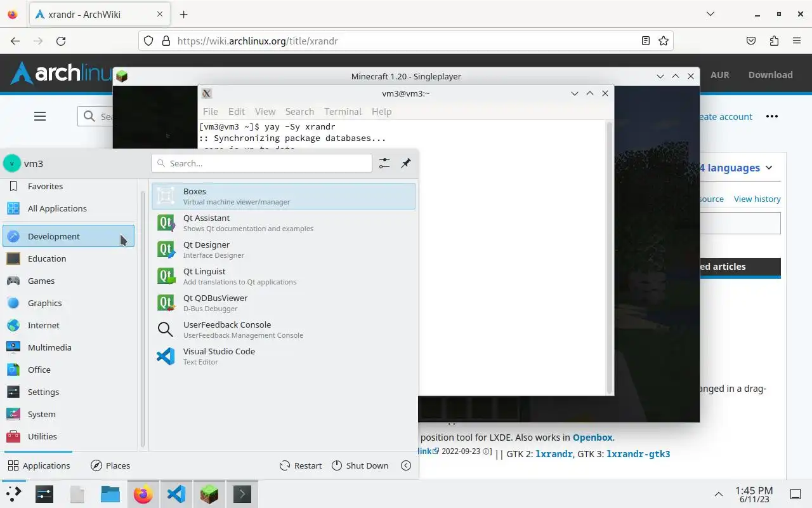
Task: Open the Education category
Action: [69, 258]
